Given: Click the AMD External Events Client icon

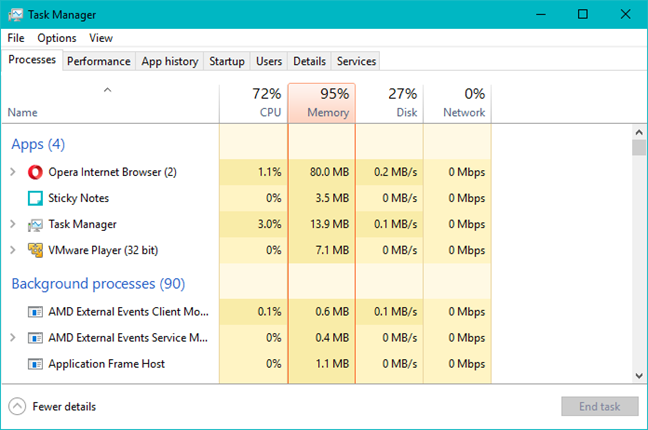Looking at the screenshot, I should (35, 312).
